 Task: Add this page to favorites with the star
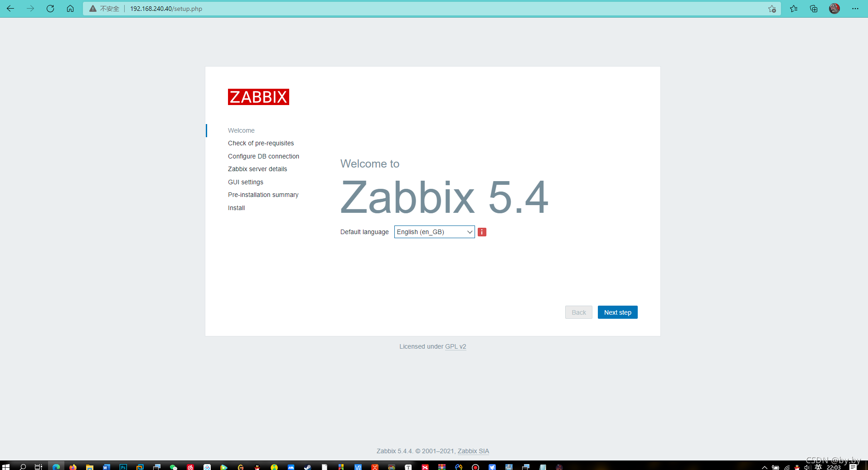772,9
